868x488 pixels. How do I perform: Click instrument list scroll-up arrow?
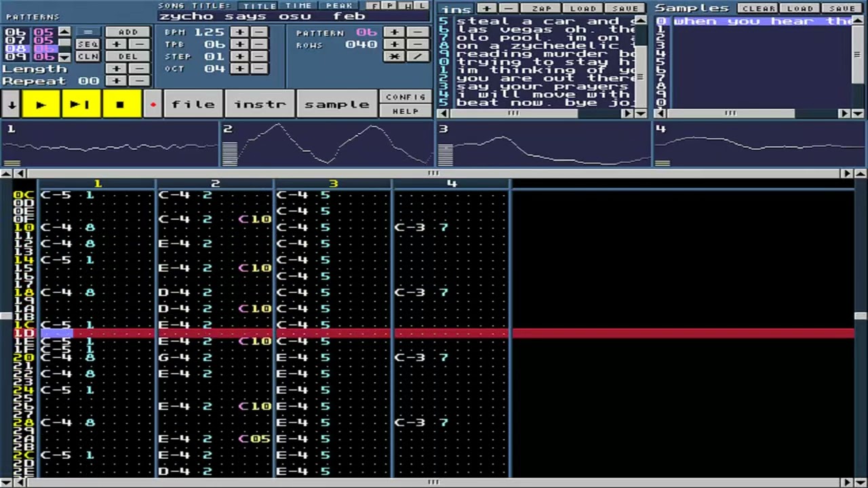point(641,20)
